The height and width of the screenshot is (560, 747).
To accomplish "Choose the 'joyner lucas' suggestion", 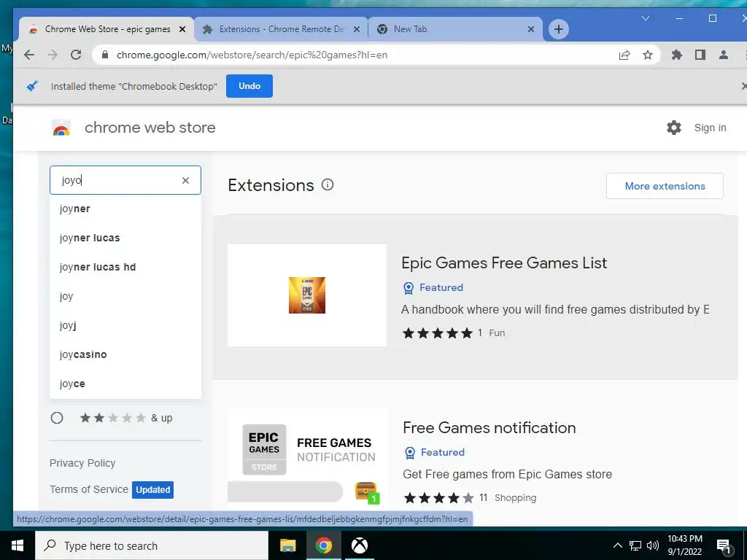I will (x=125, y=238).
